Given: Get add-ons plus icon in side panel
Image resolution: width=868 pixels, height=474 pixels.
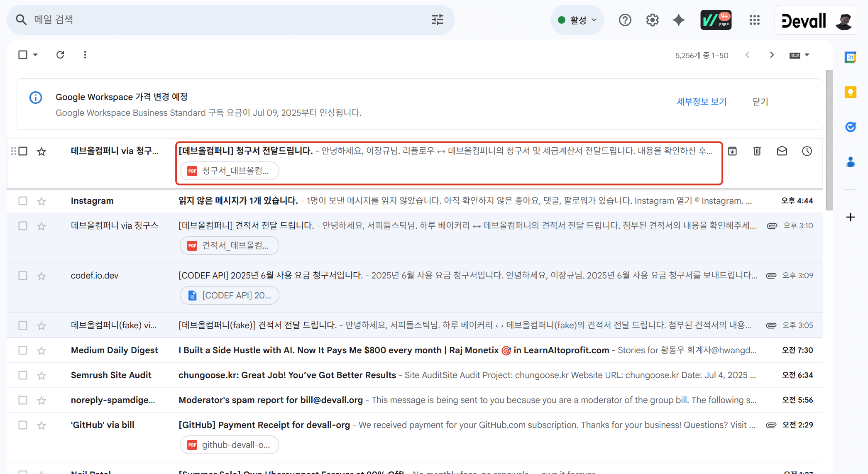Looking at the screenshot, I should pyautogui.click(x=850, y=217).
